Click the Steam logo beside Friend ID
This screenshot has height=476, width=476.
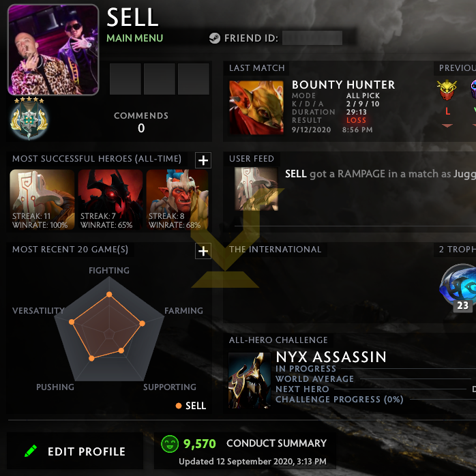tap(215, 38)
